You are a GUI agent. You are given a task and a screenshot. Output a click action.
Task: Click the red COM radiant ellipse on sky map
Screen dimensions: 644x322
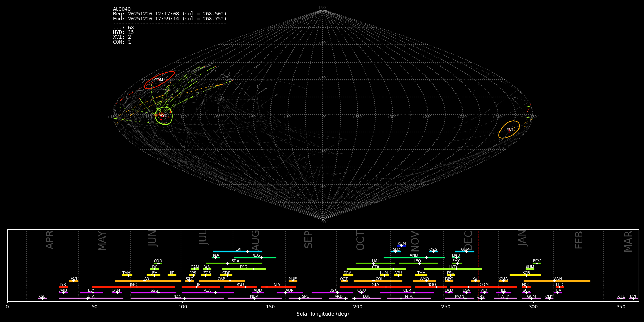(159, 80)
